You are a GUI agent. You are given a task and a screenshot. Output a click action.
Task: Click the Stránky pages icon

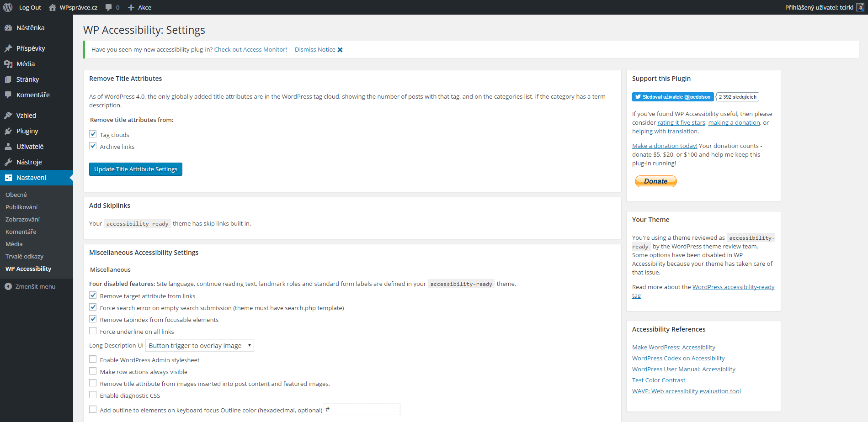pos(8,79)
